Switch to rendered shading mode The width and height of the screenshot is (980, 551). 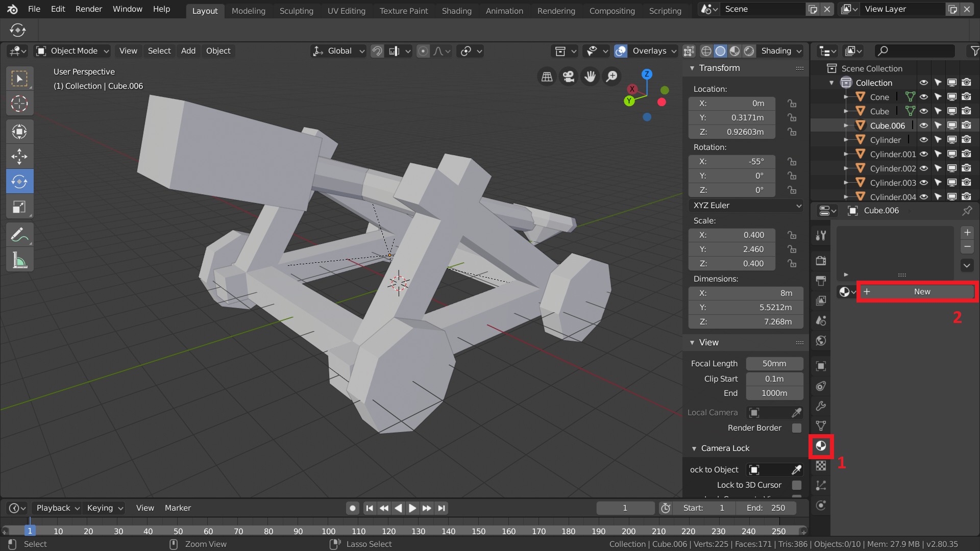coord(749,51)
